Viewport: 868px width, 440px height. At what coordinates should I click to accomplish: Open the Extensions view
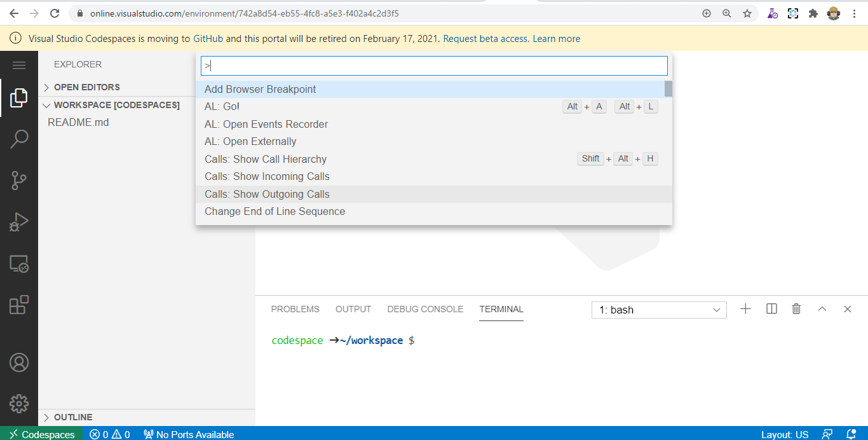tap(19, 305)
